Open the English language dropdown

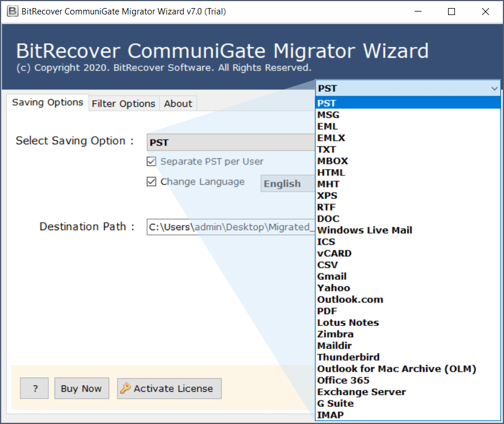288,183
